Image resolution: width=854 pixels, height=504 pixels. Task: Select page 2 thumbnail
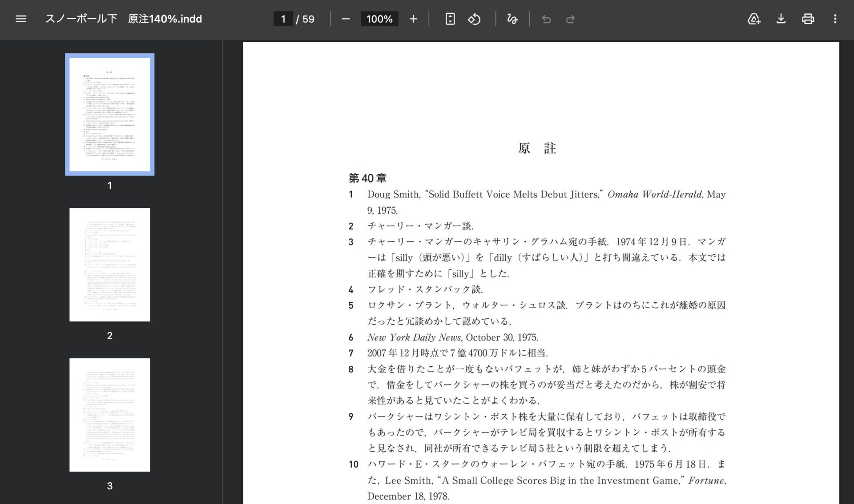click(109, 264)
